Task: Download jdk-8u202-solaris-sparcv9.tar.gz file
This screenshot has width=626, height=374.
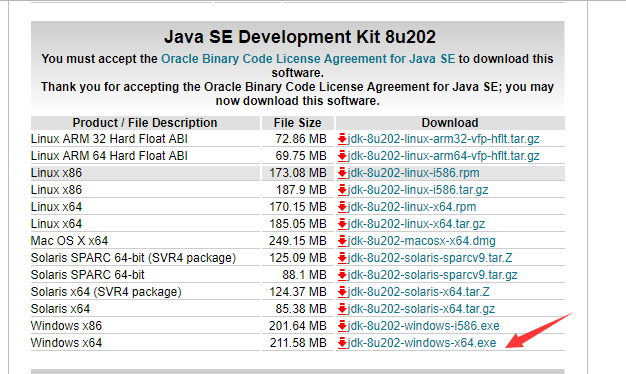Action: (432, 275)
